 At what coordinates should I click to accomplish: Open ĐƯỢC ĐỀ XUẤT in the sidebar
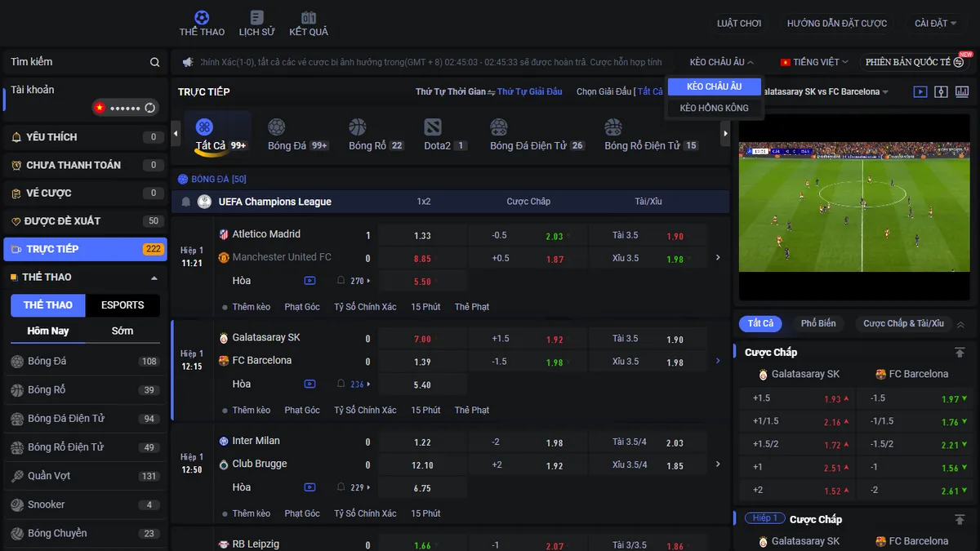[86, 221]
